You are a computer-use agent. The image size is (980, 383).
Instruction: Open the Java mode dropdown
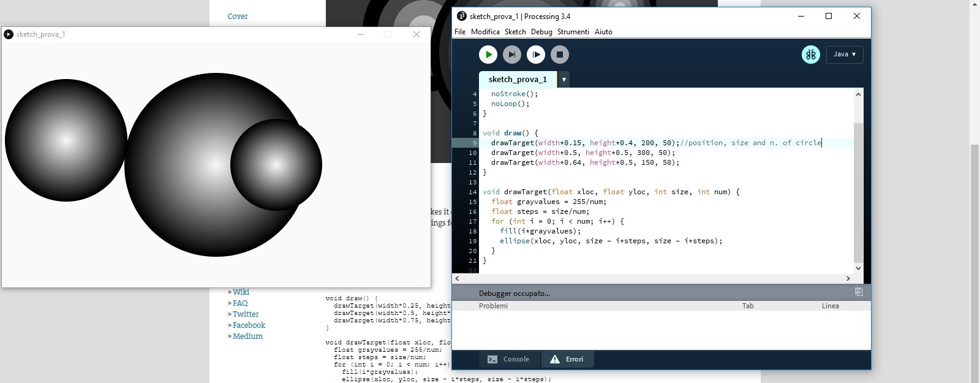pyautogui.click(x=845, y=55)
